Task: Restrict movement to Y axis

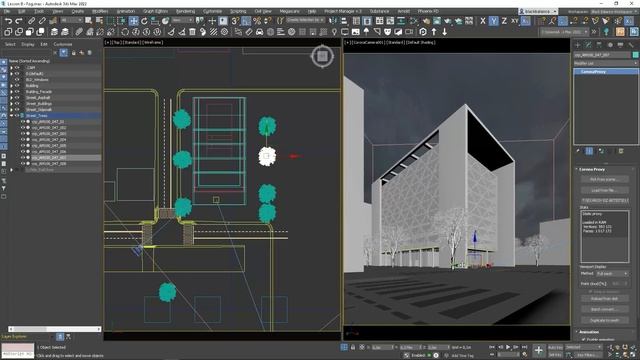Action: pyautogui.click(x=493, y=21)
